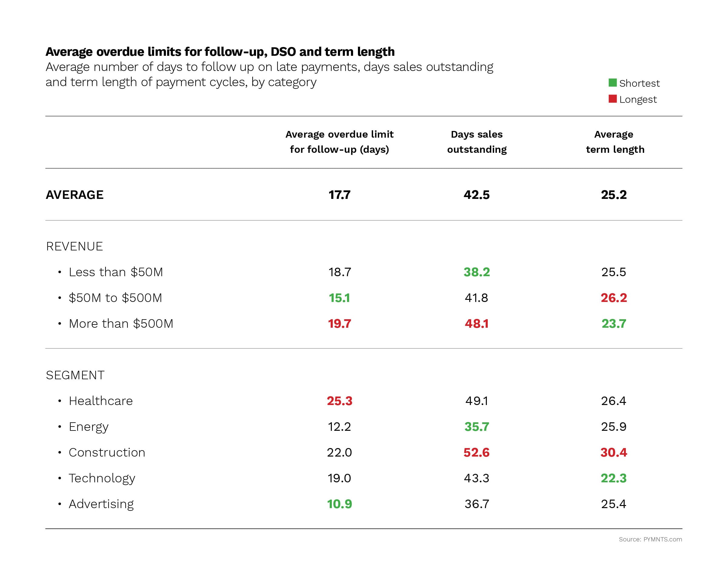Click the green 10.9 Advertising value
728x576 pixels.
[x=339, y=504]
